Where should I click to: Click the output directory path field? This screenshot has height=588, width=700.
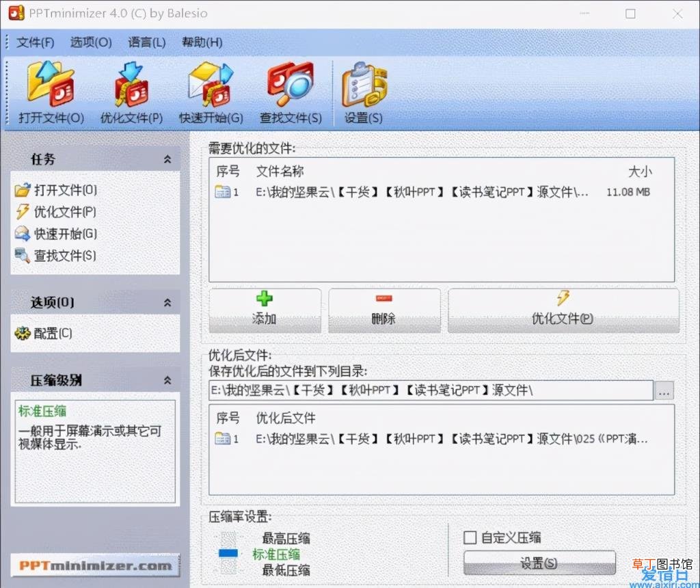point(431,390)
